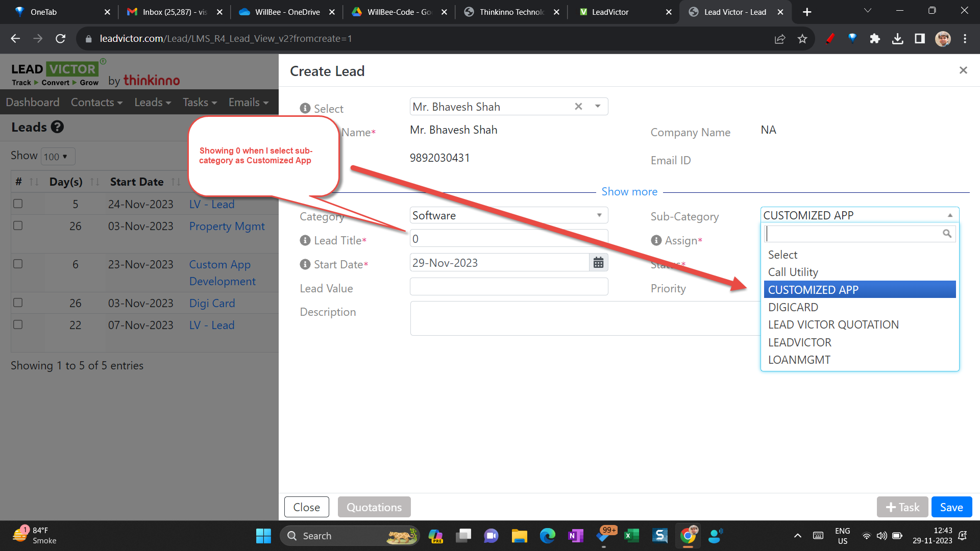Switch to the Inbox Gmail tab
Viewport: 980px width, 551px height.
pos(175,12)
